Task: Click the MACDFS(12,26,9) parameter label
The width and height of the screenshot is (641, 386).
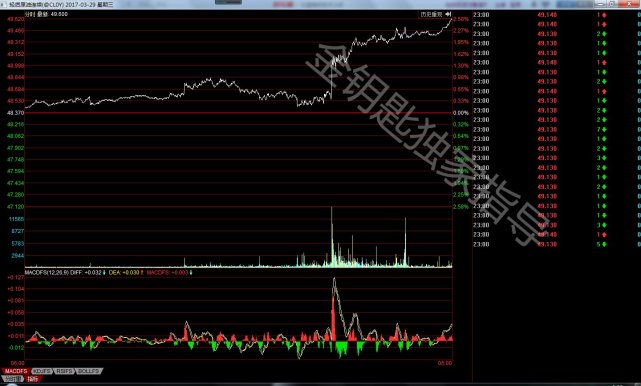Action: point(47,272)
